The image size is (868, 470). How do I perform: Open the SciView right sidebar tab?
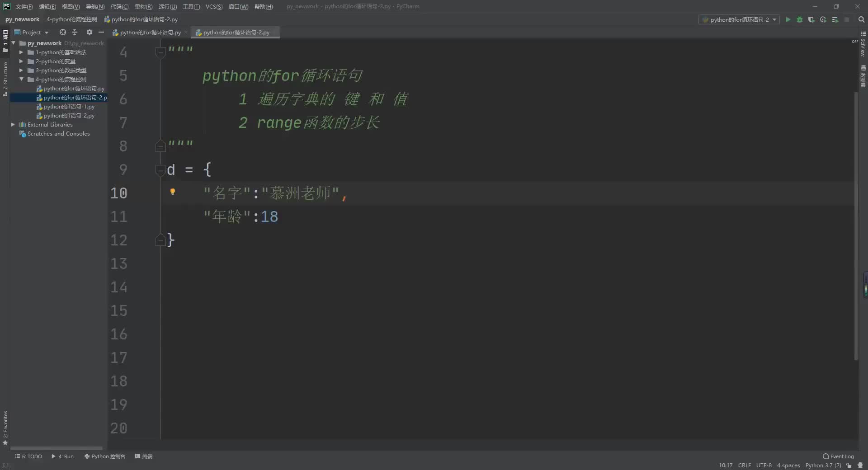(x=863, y=44)
